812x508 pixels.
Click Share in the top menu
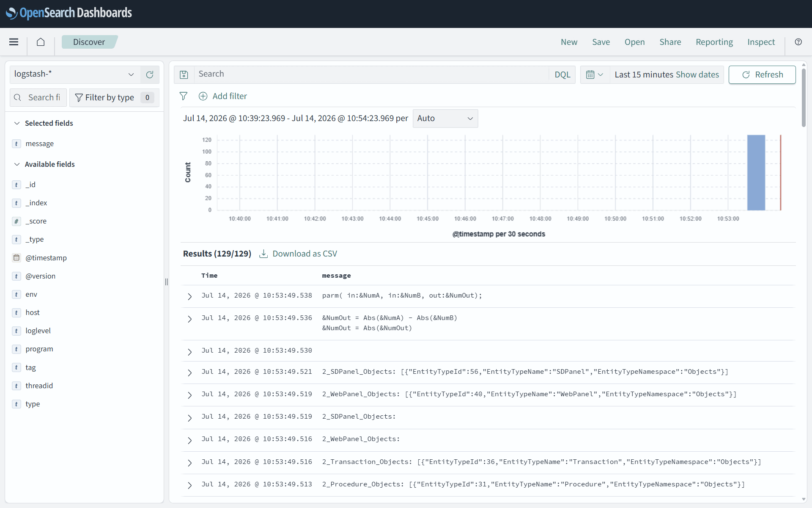coord(670,42)
